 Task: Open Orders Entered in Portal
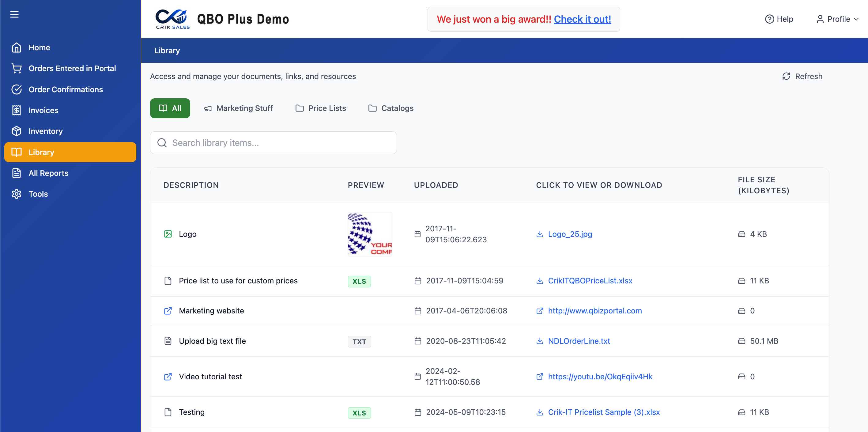pos(70,68)
